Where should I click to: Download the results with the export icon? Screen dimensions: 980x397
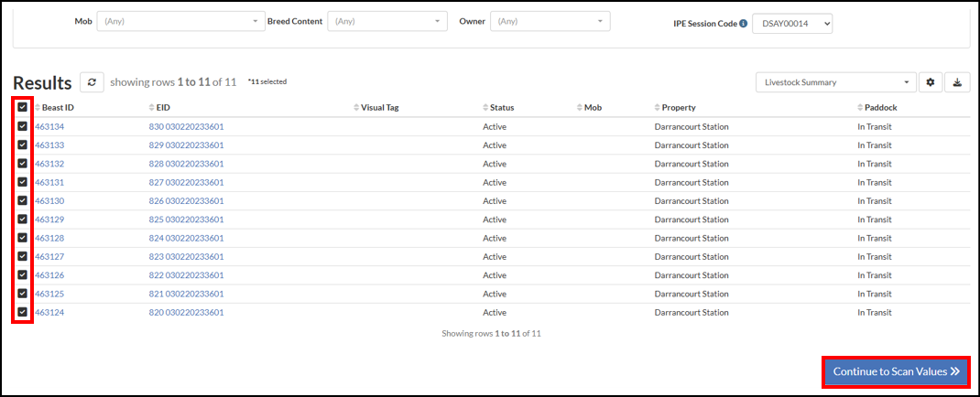pos(957,82)
